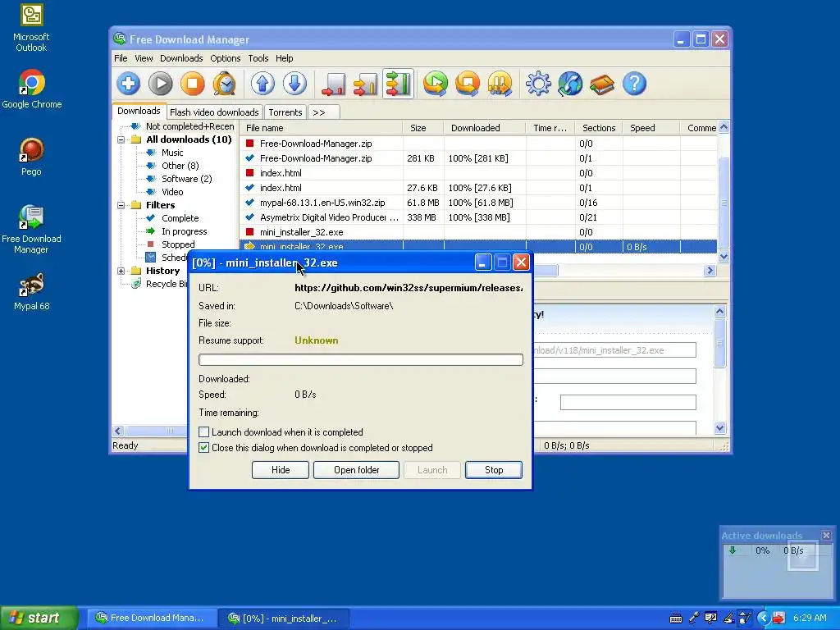Show hidden system tray icons arrow
This screenshot has height=630, width=840.
tap(763, 619)
